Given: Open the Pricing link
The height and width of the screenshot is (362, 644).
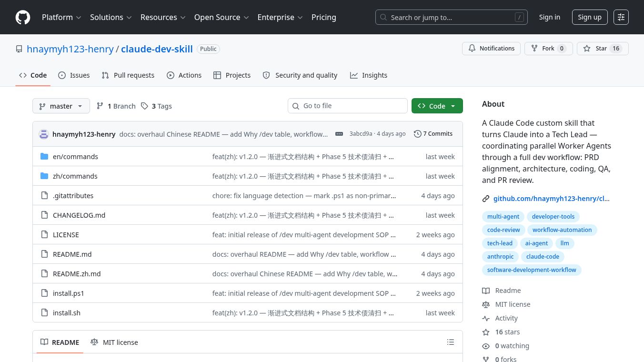Looking at the screenshot, I should (324, 17).
